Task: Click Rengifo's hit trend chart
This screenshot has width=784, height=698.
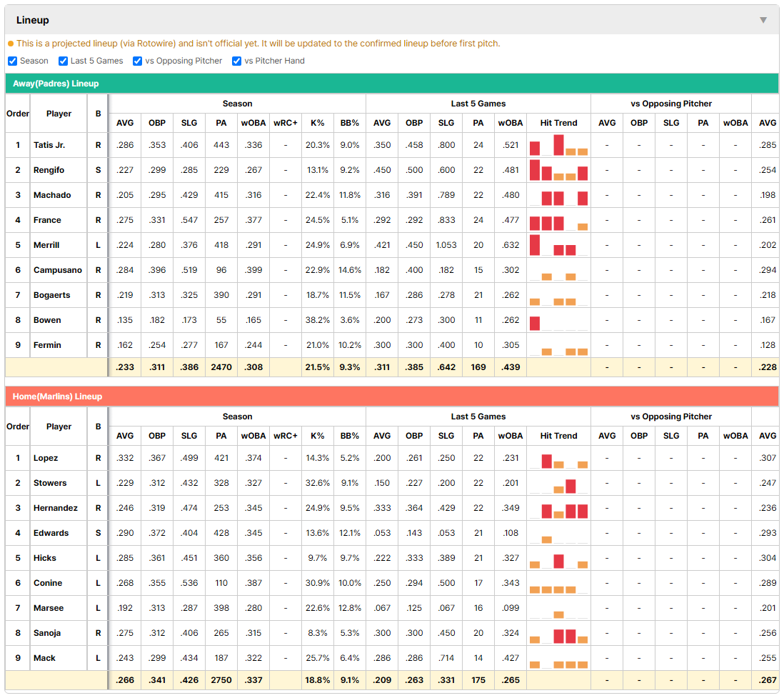Action: 558,170
